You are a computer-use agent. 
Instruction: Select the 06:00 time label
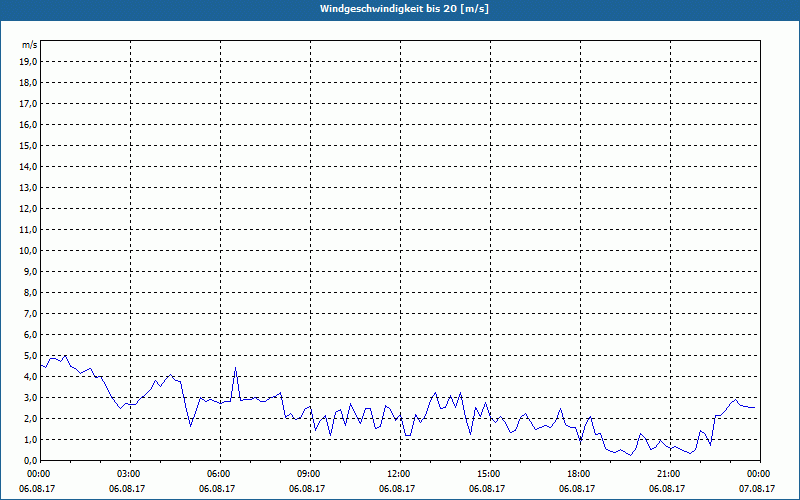pos(220,474)
